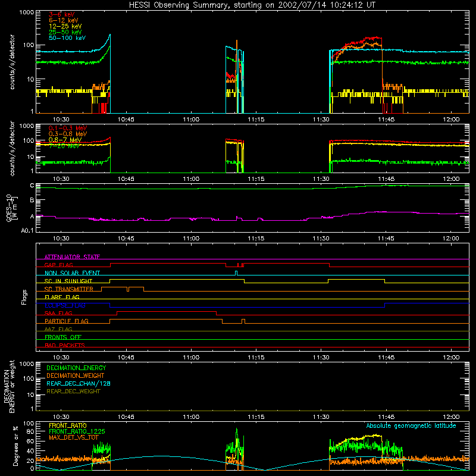Click the REAR_DEC_WEIGHT legend label
The height and width of the screenshot is (476, 476).
73,392
